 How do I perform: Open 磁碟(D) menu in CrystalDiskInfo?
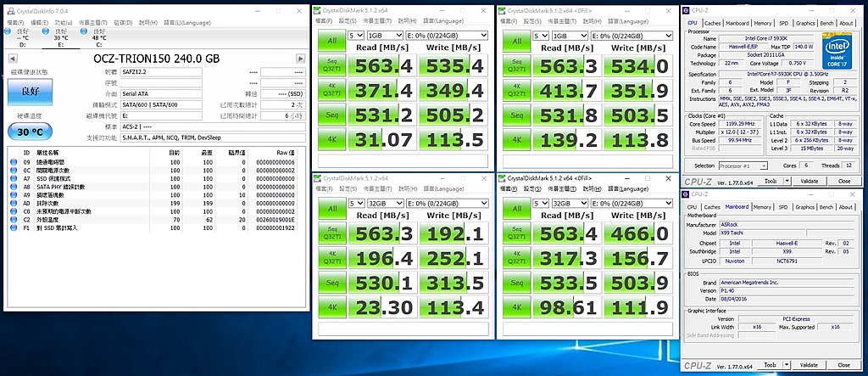pos(123,23)
